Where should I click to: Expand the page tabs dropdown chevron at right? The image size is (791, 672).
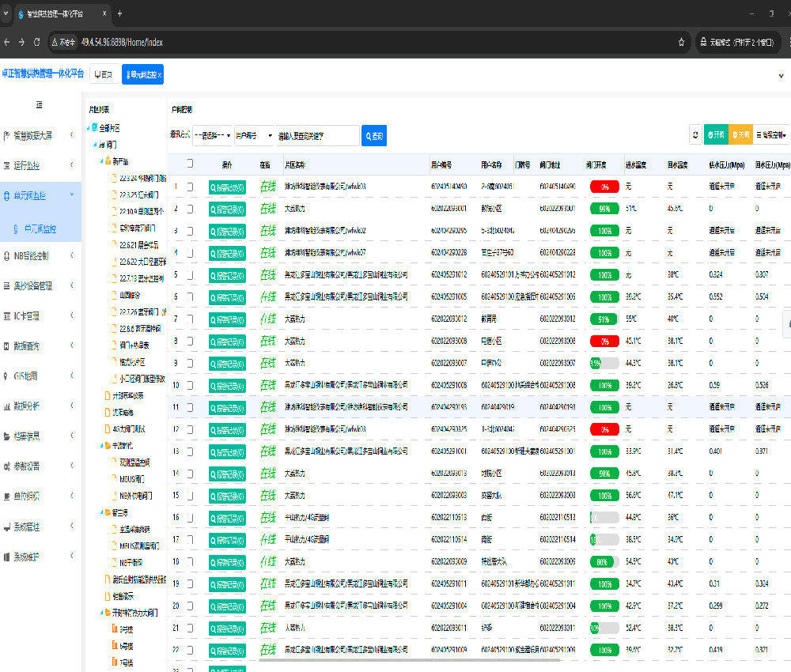pyautogui.click(x=781, y=76)
